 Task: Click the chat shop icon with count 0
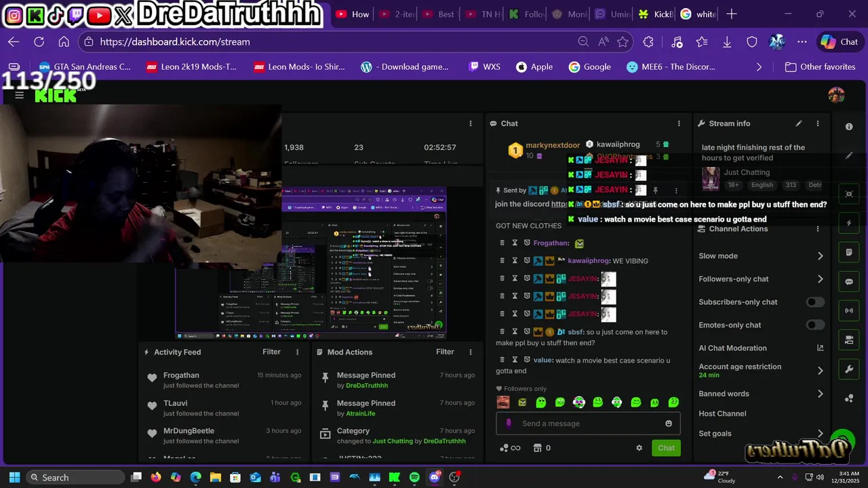(542, 448)
